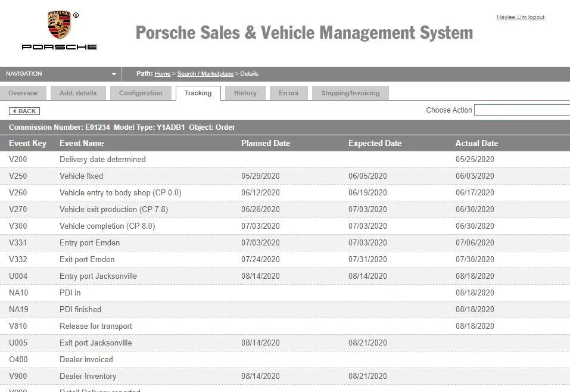Select the Tracking tab
570x392 pixels.
[x=198, y=93]
